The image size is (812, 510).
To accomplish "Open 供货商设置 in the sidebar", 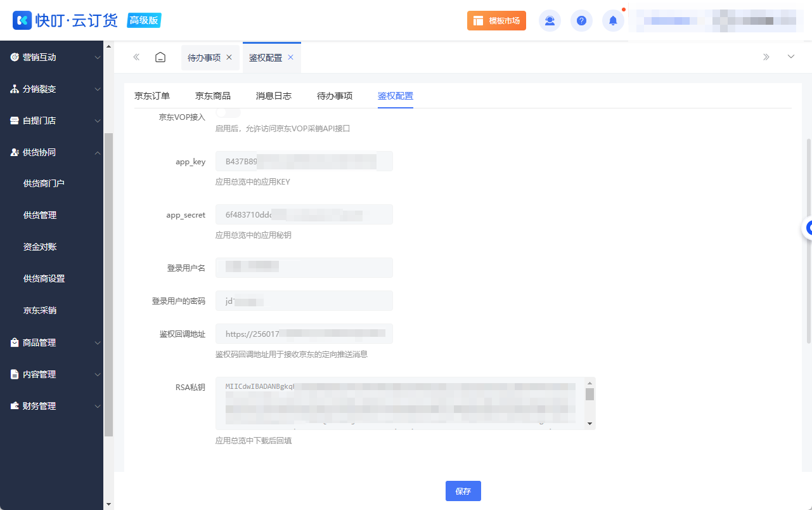I will coord(44,278).
